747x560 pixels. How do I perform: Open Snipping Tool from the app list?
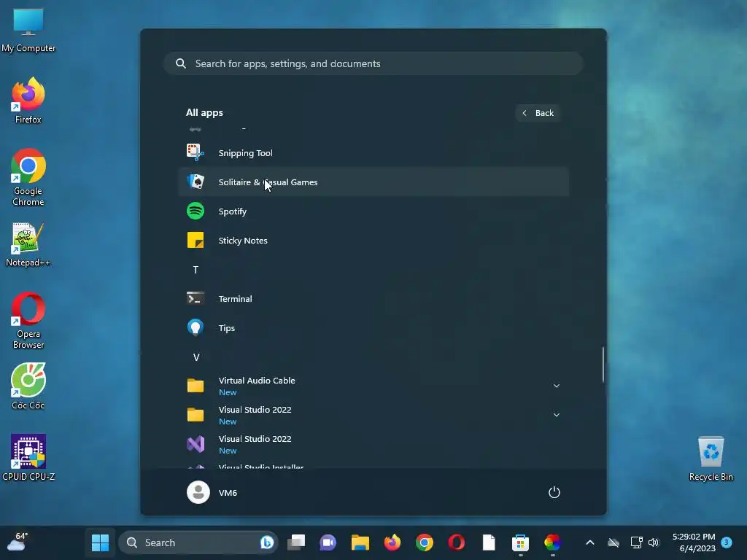pos(373,153)
